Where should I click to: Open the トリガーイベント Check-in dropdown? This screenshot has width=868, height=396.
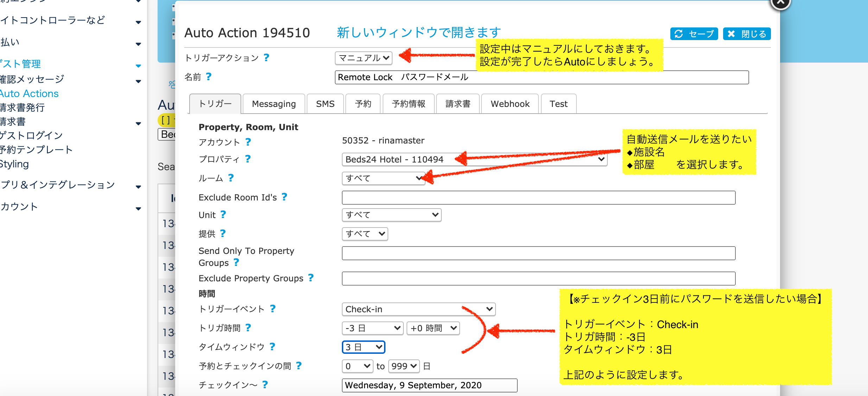(419, 309)
